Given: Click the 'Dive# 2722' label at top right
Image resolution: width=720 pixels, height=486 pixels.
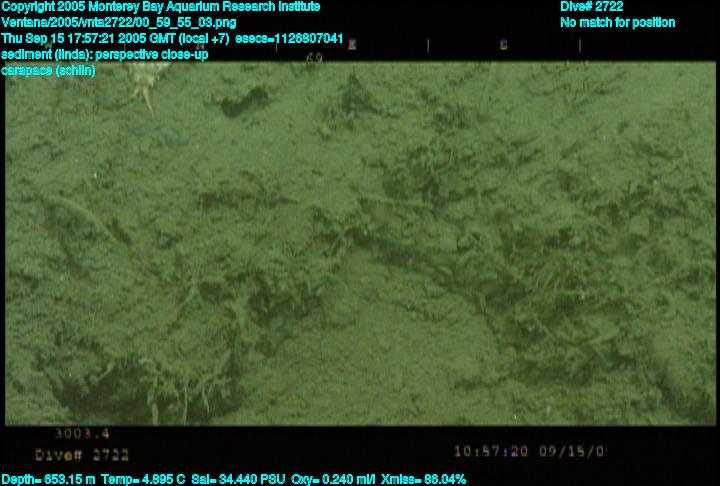Looking at the screenshot, I should click(592, 7).
